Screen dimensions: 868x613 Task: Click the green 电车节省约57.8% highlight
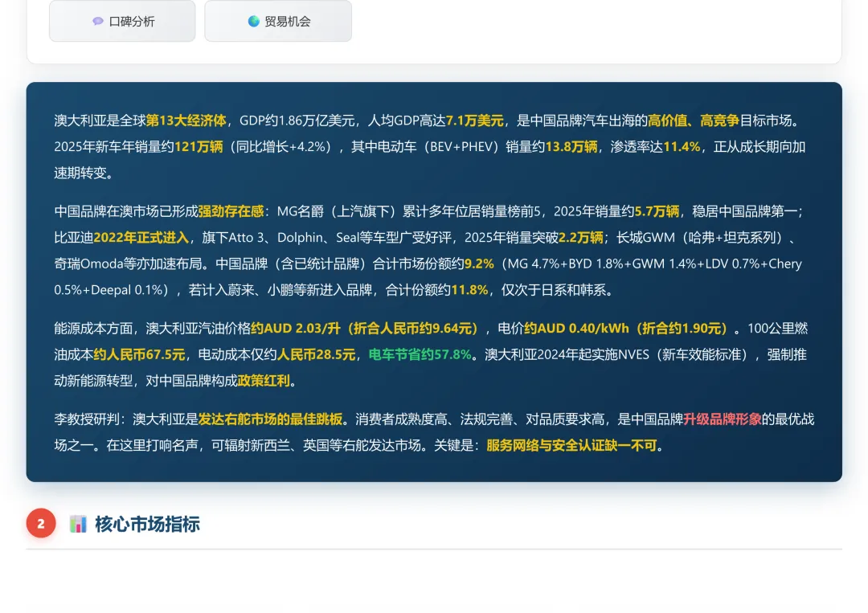[419, 354]
